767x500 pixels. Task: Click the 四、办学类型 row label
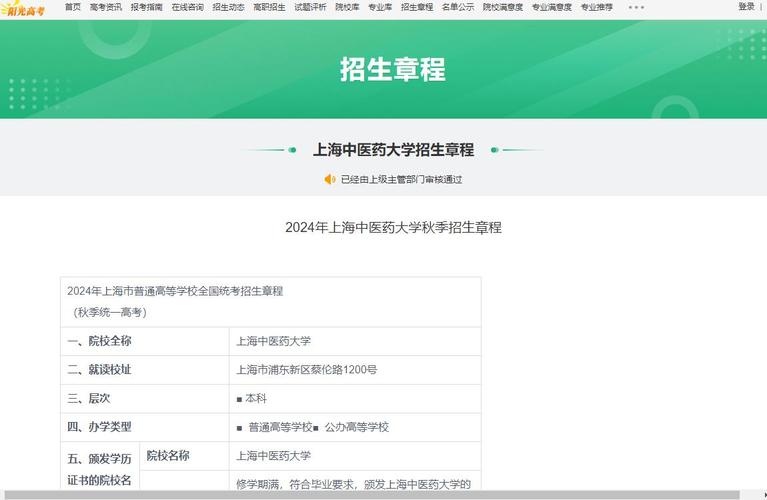[99, 427]
